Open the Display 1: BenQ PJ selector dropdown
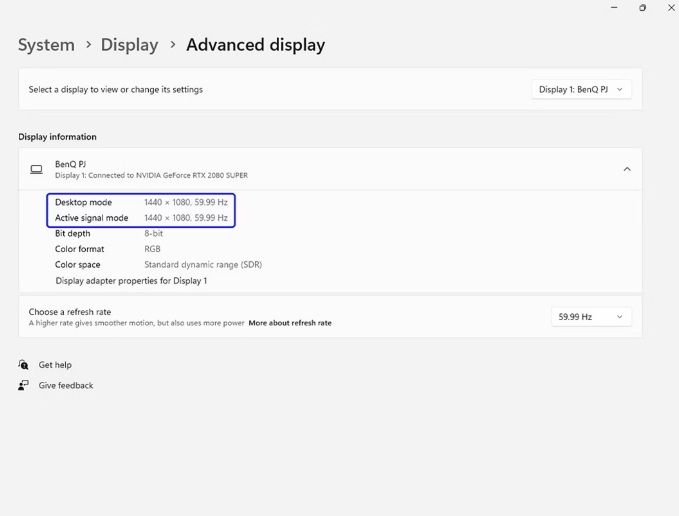Screen dimensions: 679x516 pos(581,90)
